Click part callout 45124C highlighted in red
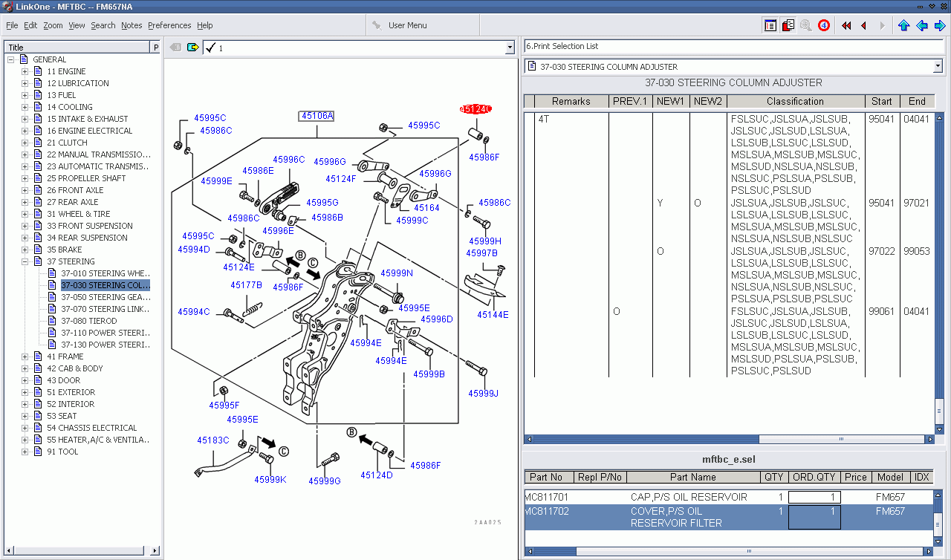 click(475, 109)
